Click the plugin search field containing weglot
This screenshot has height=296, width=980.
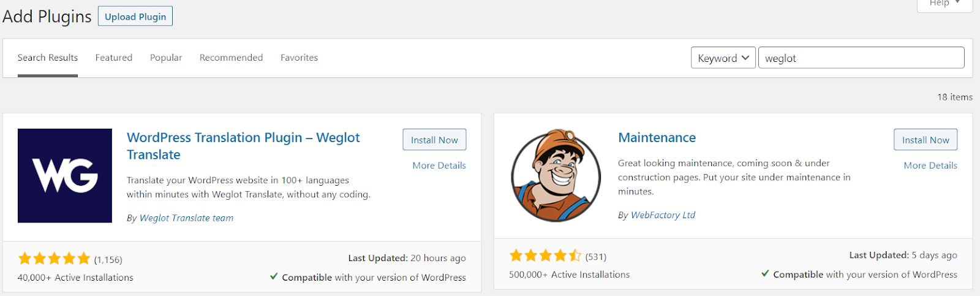861,58
